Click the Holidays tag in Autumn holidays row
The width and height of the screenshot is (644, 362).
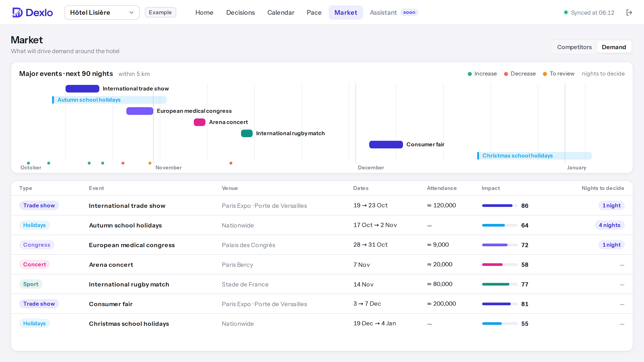pyautogui.click(x=35, y=225)
